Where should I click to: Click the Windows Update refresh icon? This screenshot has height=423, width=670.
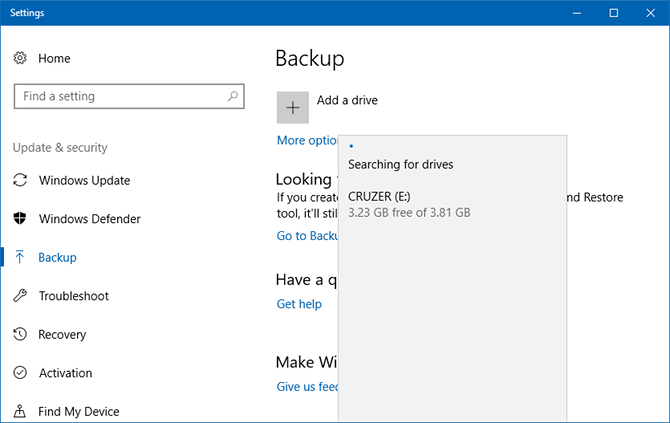pyautogui.click(x=20, y=181)
